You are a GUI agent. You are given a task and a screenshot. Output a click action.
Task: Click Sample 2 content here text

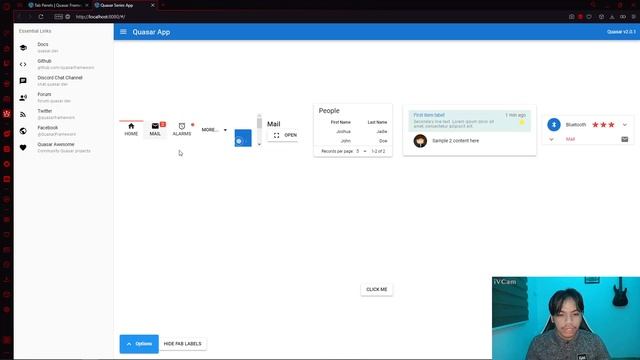pos(456,141)
